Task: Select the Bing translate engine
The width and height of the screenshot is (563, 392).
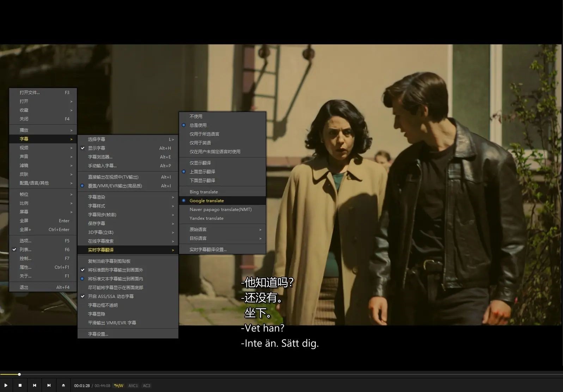Action: [204, 192]
